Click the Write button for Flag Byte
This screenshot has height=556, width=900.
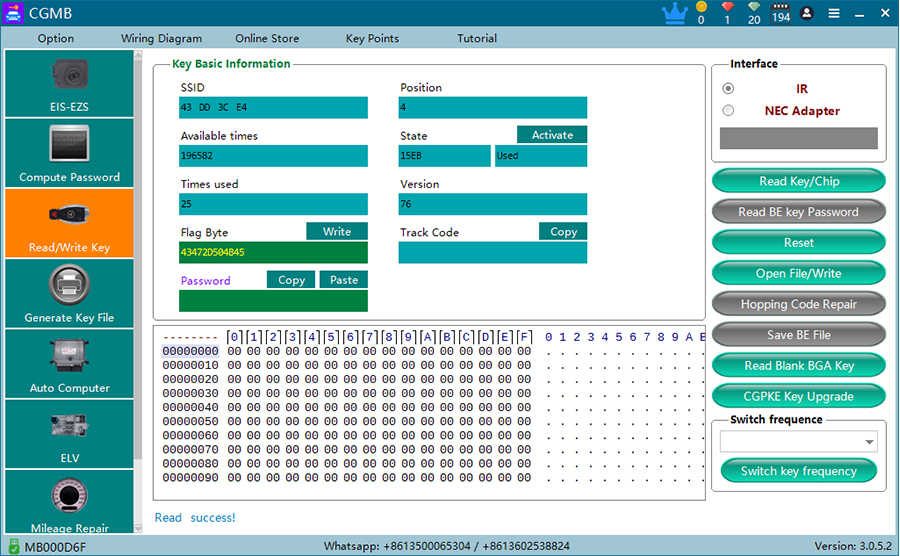337,232
